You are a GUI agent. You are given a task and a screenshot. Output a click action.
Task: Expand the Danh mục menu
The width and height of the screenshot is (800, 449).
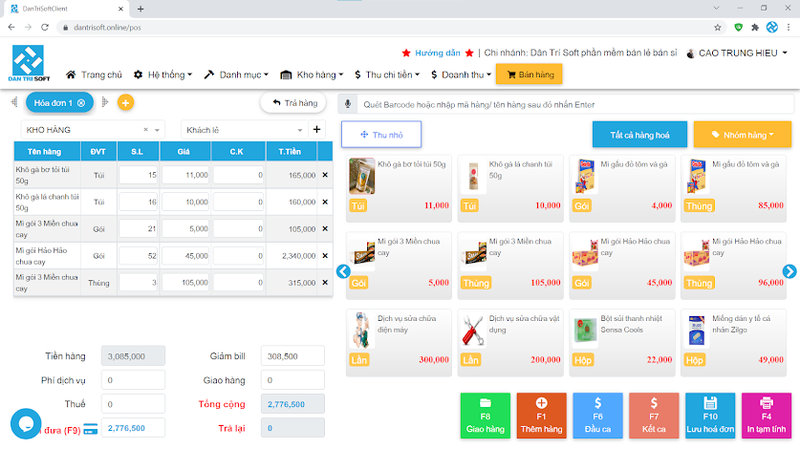(x=236, y=75)
